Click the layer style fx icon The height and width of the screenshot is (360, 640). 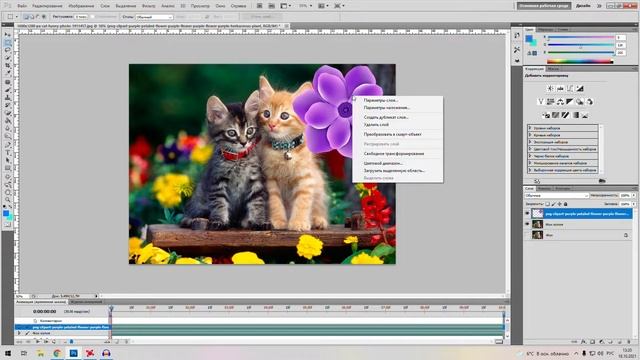pos(584,342)
